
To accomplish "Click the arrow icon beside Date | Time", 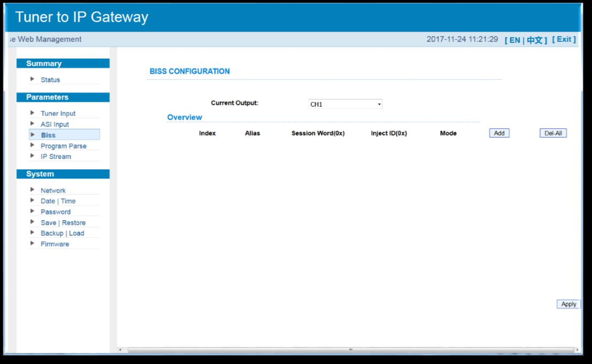I will [x=32, y=200].
